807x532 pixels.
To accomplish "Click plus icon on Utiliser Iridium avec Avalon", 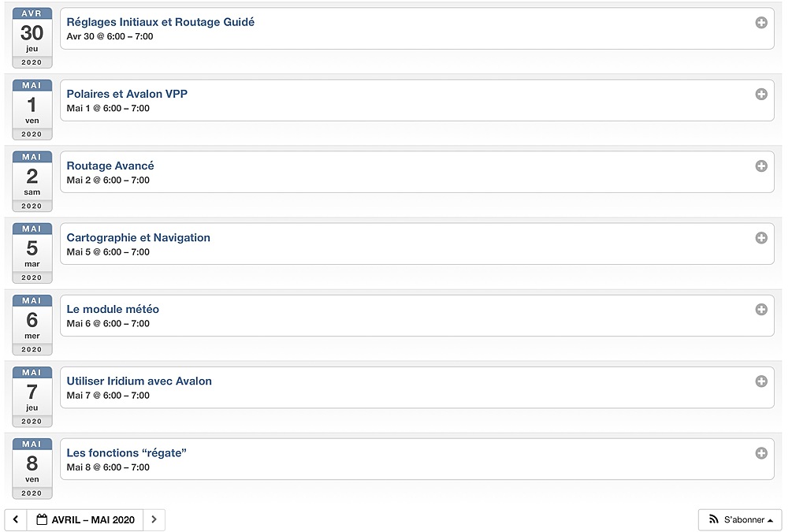I will tap(761, 381).
